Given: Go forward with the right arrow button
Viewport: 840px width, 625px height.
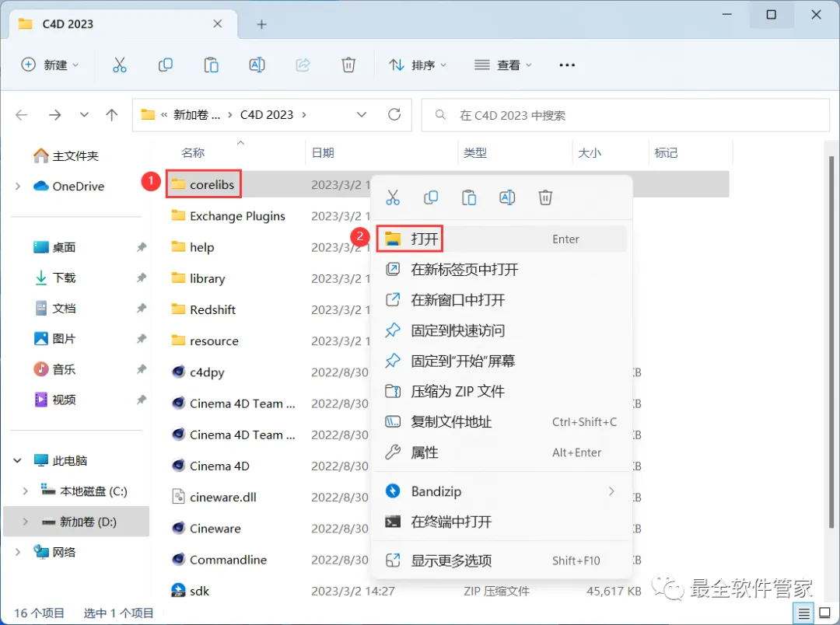Looking at the screenshot, I should point(54,114).
